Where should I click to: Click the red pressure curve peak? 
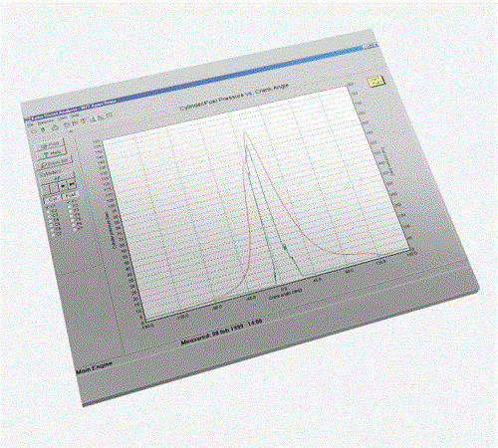pos(245,132)
